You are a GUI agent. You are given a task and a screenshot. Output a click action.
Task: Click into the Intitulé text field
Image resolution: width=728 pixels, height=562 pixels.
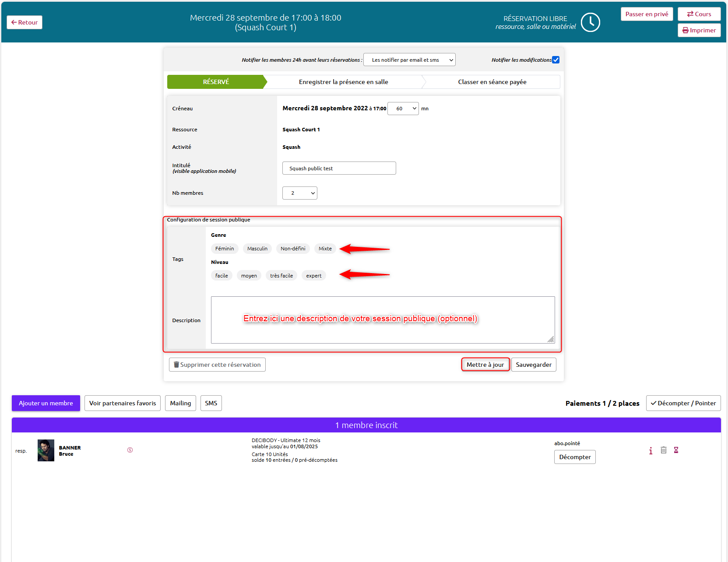[339, 168]
